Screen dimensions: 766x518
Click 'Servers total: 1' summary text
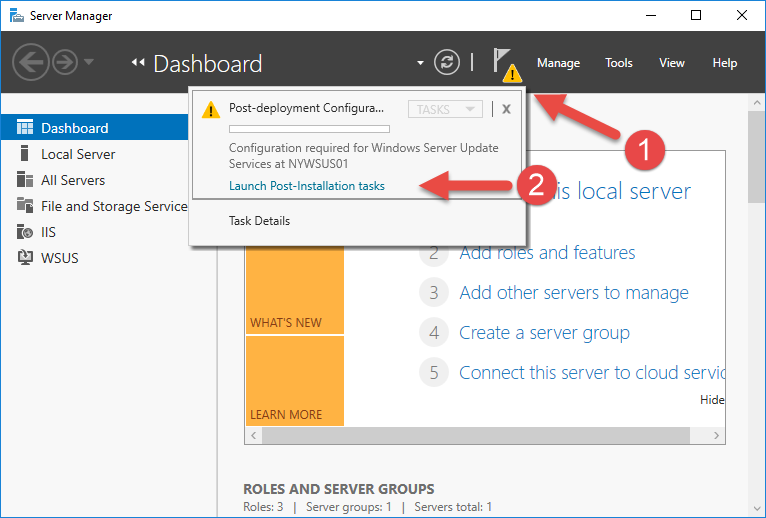453,507
